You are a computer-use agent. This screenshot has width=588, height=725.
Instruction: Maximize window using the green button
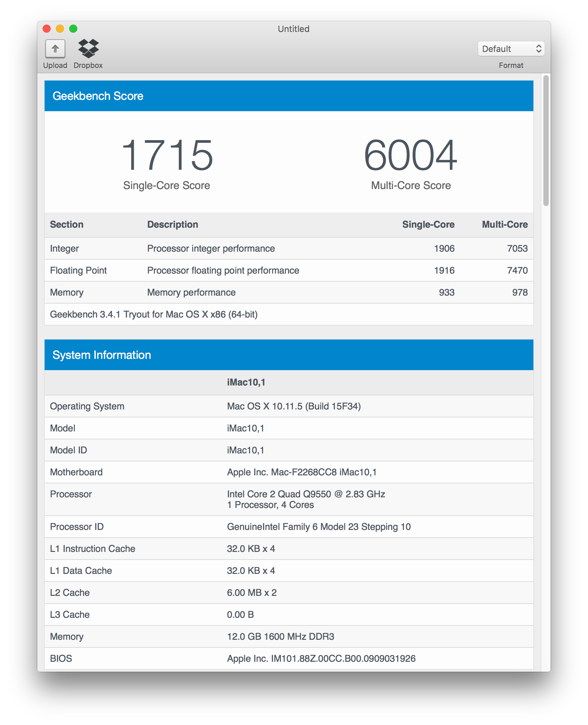tap(73, 29)
